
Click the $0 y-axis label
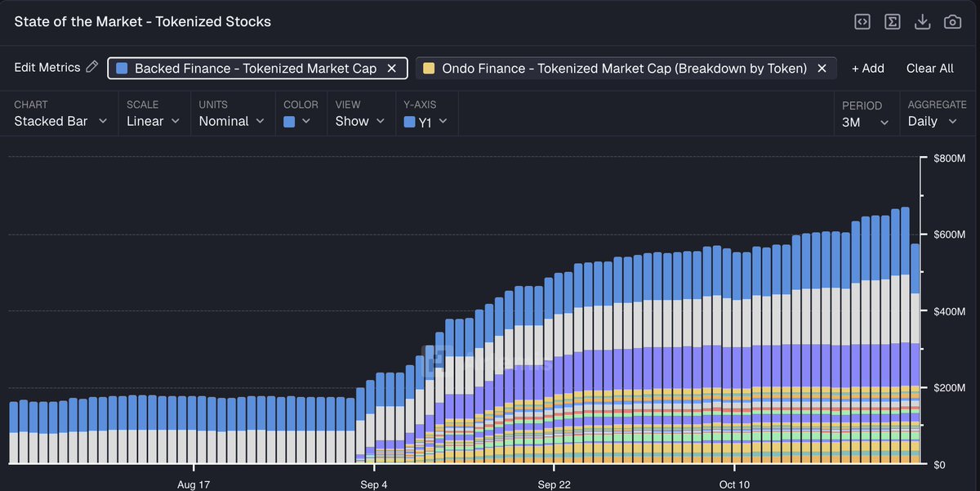(x=941, y=465)
